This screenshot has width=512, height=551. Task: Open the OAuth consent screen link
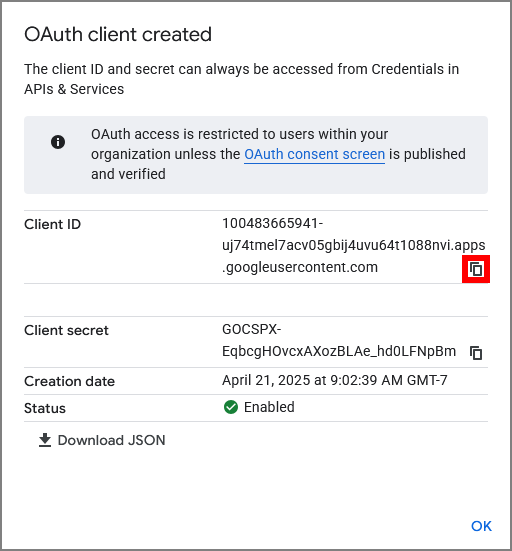coord(315,154)
